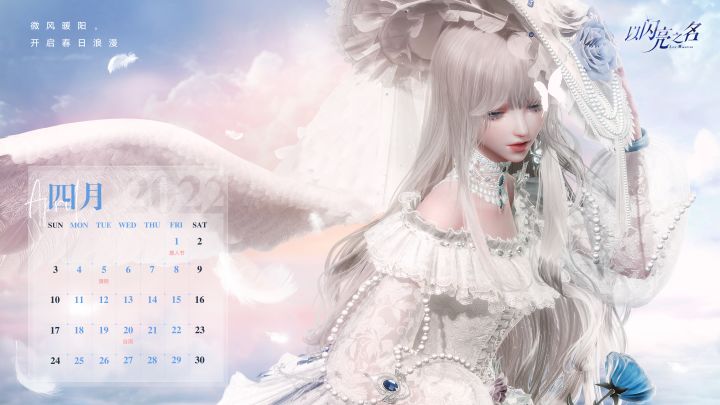720x405 pixels.
Task: Select date 24 in the calendar
Action: coord(55,360)
